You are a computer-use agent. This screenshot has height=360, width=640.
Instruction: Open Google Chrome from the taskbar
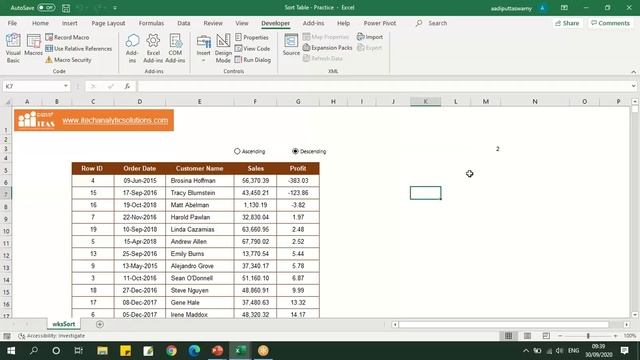pyautogui.click(x=171, y=351)
